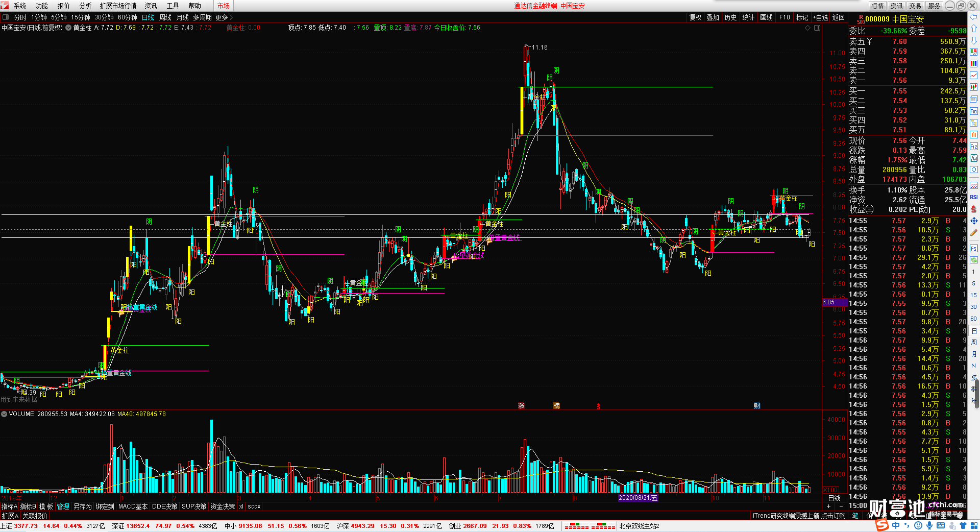Click the 另存为 save-as button
This screenshot has width=980, height=532.
(83, 506)
